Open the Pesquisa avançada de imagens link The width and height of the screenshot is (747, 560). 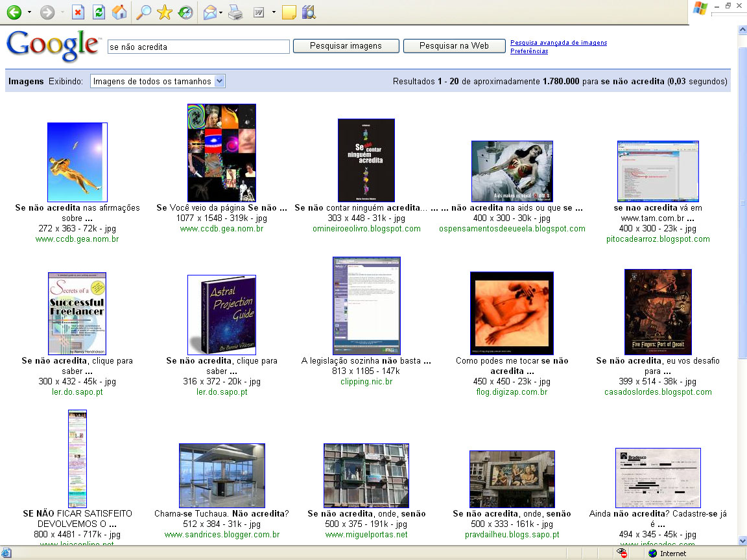558,43
